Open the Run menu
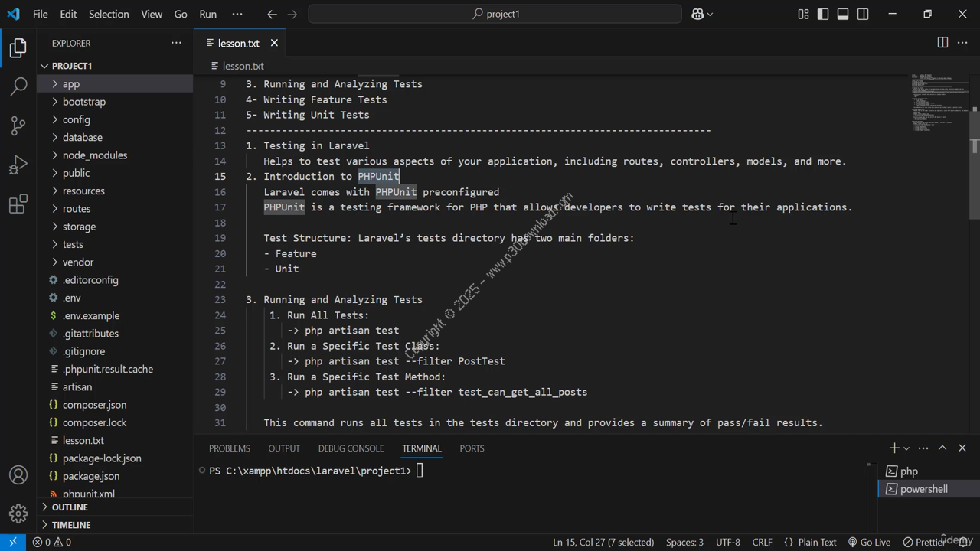 coord(207,14)
